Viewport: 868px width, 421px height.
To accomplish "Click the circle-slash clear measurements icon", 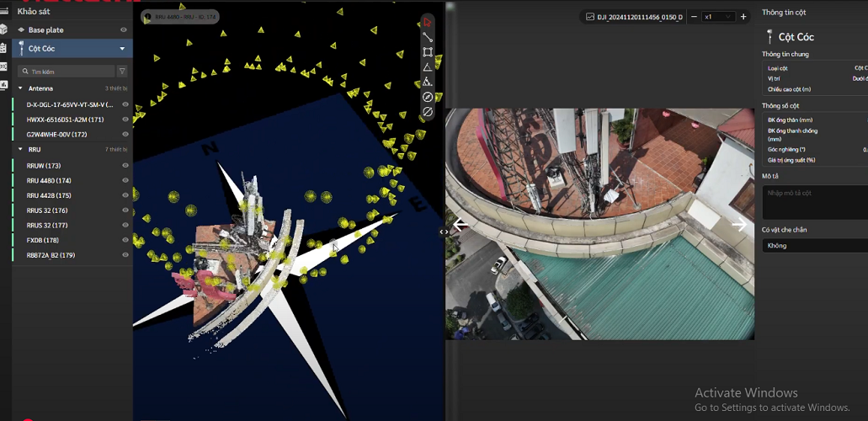I will point(428,112).
